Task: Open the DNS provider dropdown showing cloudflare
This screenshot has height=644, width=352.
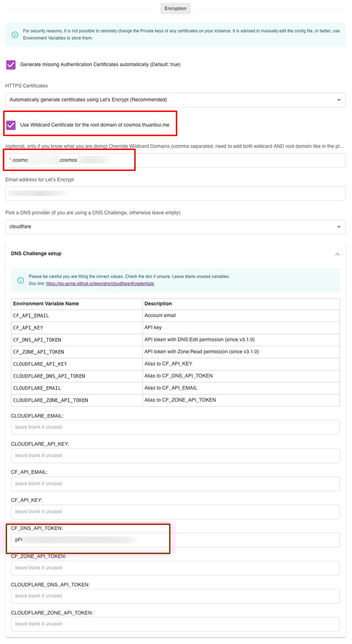Action: click(x=175, y=227)
